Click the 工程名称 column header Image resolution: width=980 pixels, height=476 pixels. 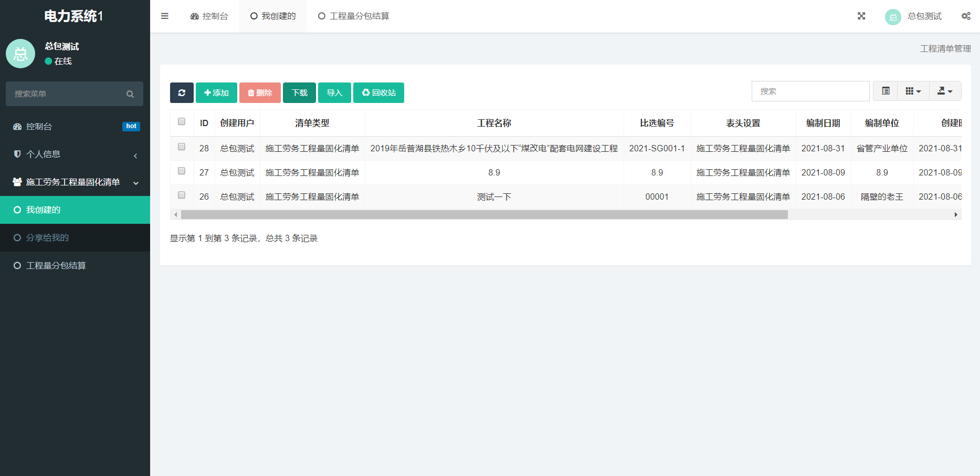pos(494,123)
